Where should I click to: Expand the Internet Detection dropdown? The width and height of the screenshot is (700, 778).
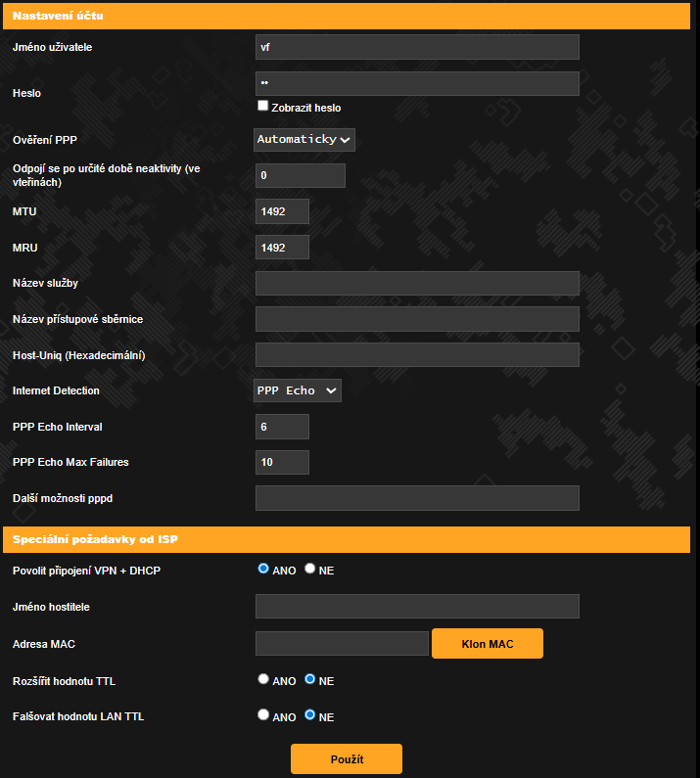pos(298,390)
